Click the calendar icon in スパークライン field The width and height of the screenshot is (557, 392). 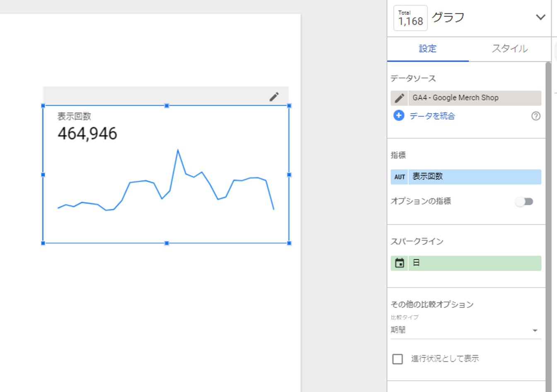tap(400, 263)
